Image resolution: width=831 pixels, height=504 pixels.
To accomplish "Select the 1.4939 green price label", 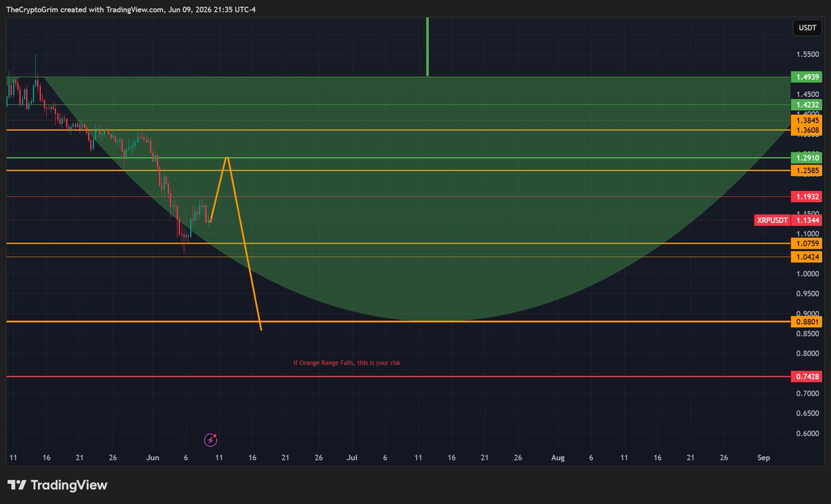I will [x=806, y=77].
